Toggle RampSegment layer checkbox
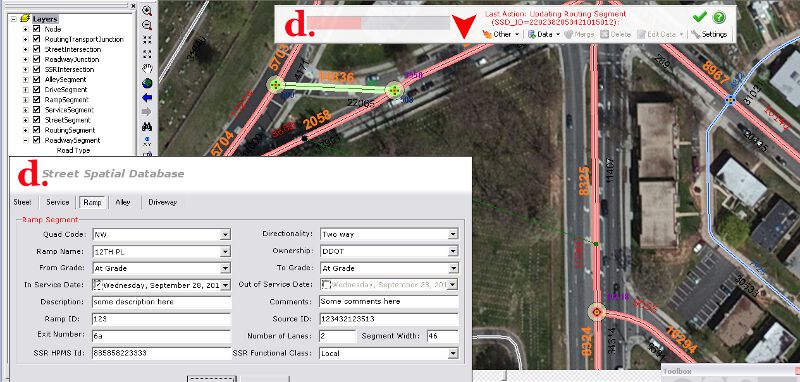Viewport: 800px width, 382px height. coord(36,99)
